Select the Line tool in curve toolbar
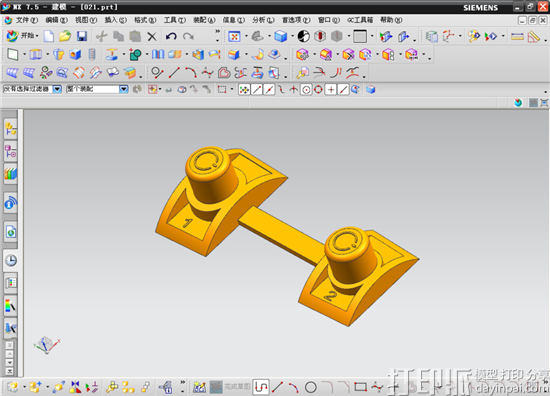Viewport: 550px width, 396px height. pos(174,73)
